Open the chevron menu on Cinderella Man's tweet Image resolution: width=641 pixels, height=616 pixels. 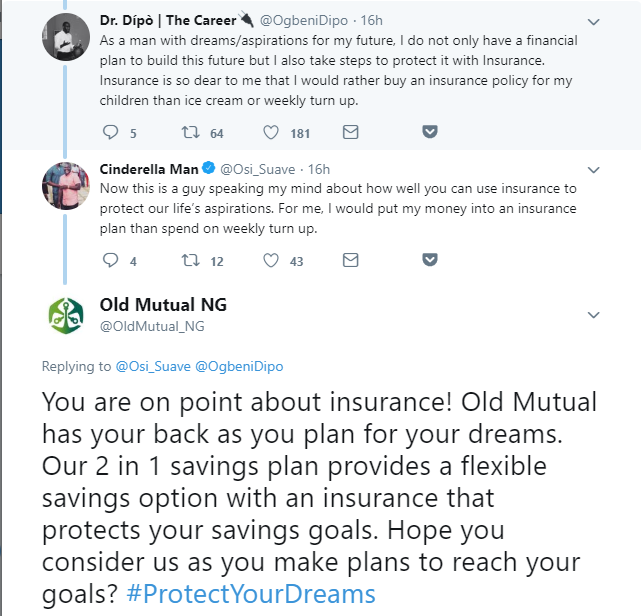click(x=593, y=170)
